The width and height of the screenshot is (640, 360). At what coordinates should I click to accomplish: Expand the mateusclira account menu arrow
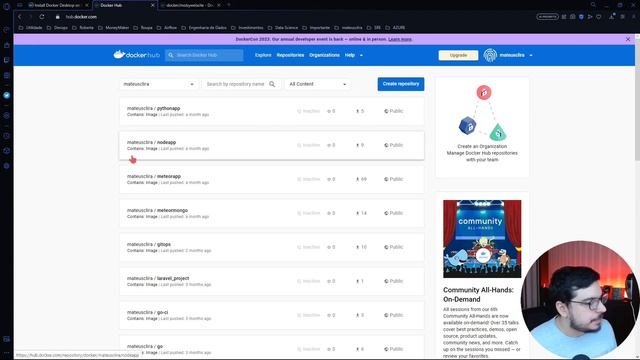click(531, 55)
